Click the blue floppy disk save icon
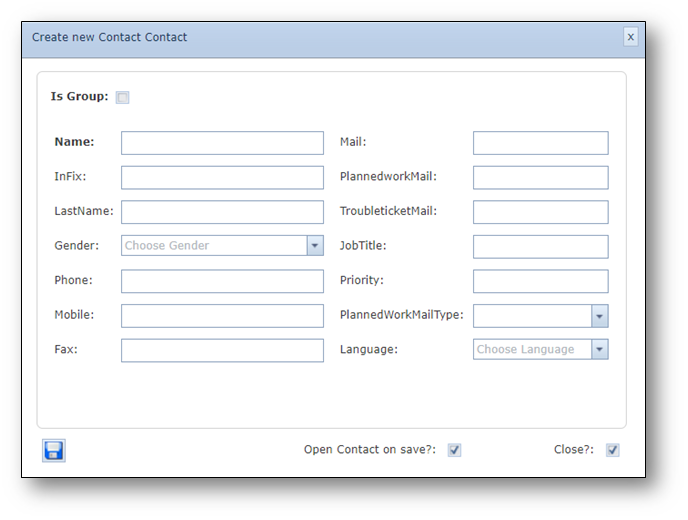The width and height of the screenshot is (688, 520). coord(54,451)
